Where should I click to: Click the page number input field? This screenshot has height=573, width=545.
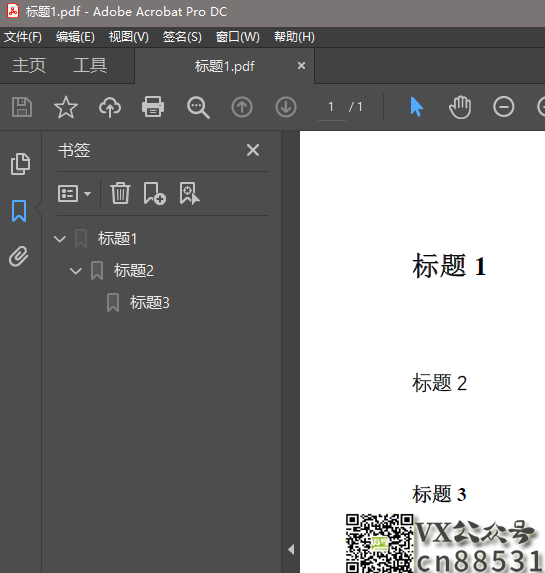pos(332,107)
